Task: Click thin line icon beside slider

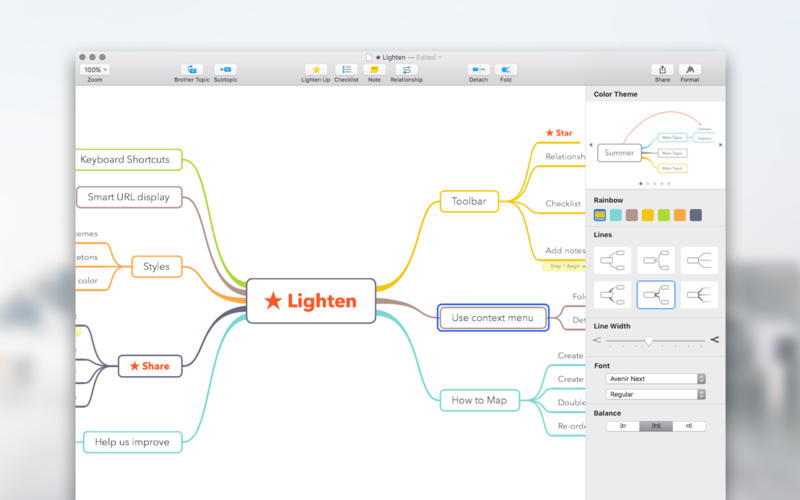Action: pos(597,340)
